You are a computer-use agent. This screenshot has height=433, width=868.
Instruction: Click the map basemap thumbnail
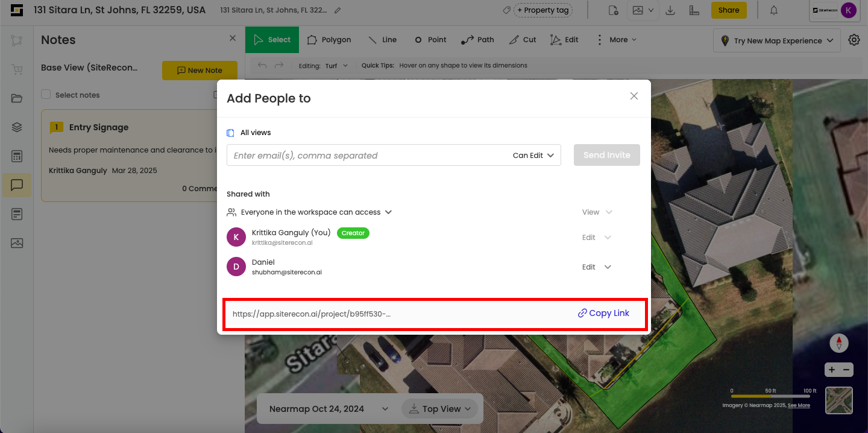839,400
